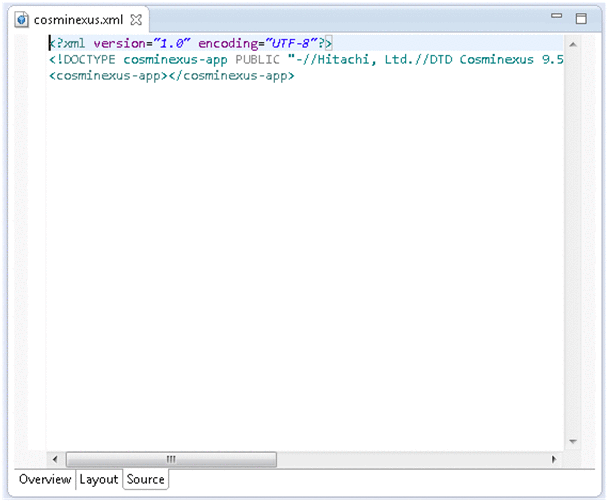Switch to the Overview tab
The width and height of the screenshot is (609, 503).
(x=45, y=480)
